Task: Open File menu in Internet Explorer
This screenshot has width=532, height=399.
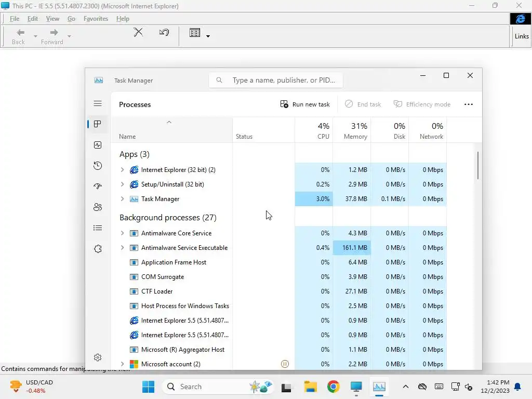Action: [14, 19]
